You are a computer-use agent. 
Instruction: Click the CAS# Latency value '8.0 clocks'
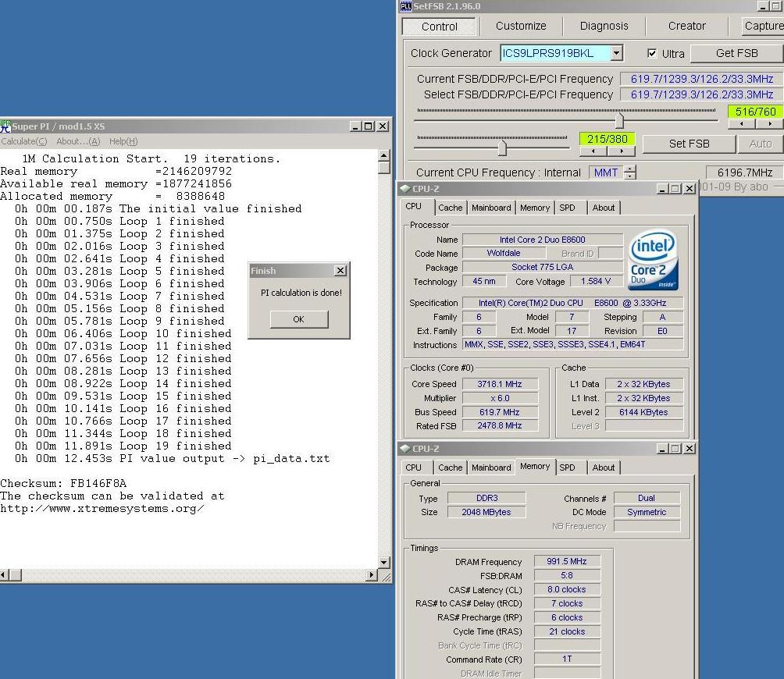pyautogui.click(x=566, y=589)
